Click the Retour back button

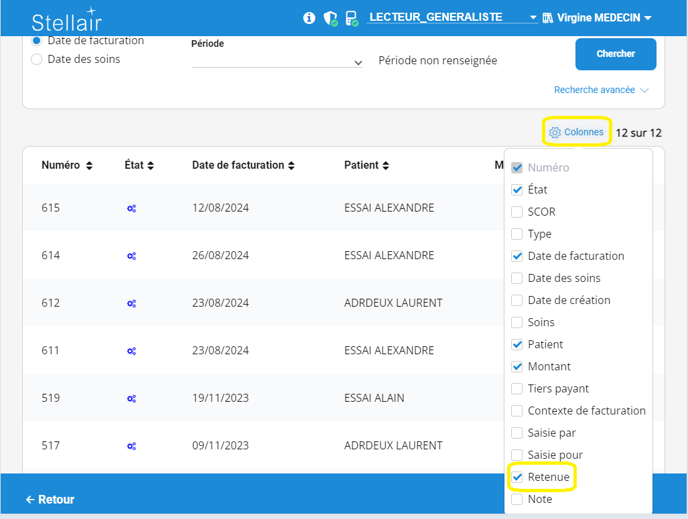tap(50, 499)
